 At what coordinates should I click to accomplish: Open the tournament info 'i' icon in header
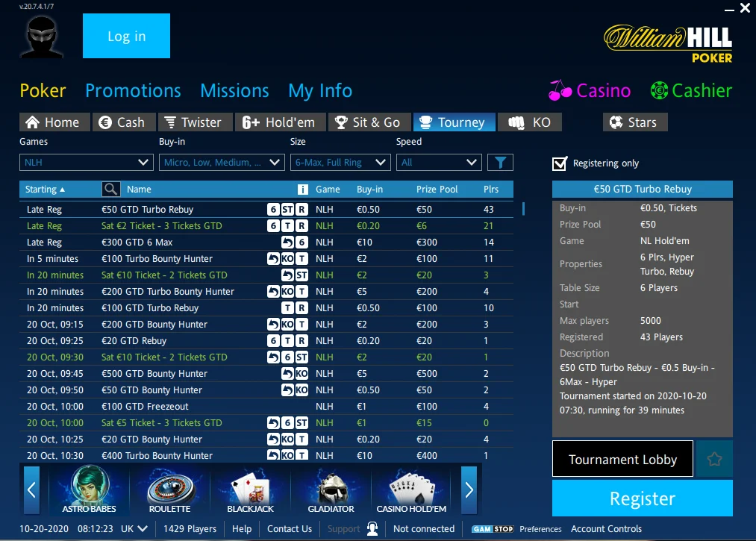304,189
